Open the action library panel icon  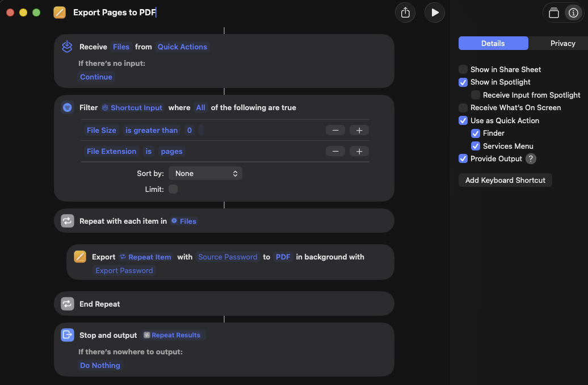(553, 12)
